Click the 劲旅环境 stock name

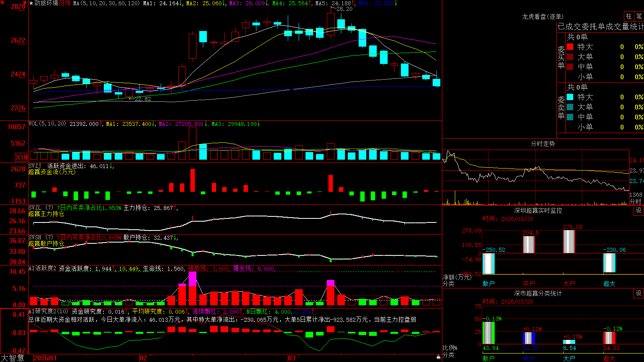click(46, 3)
